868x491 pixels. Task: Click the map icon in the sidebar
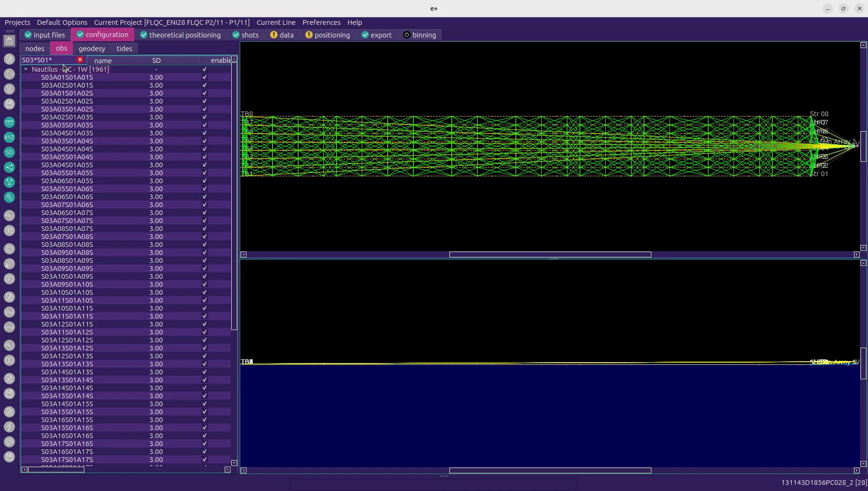9,231
